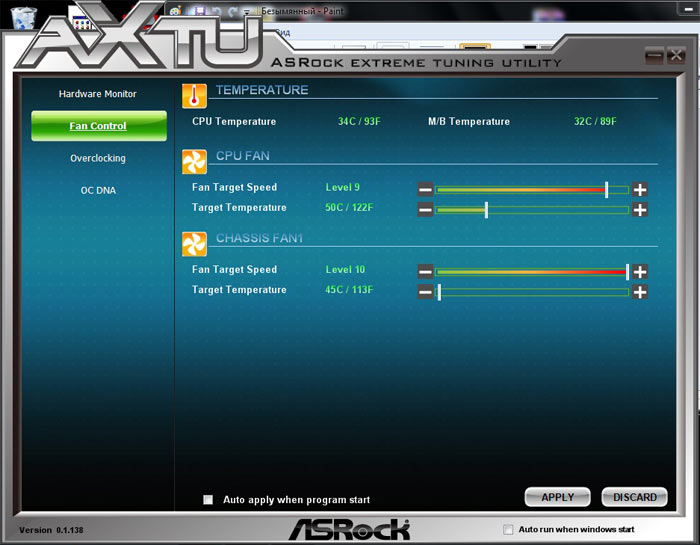The height and width of the screenshot is (545, 700).
Task: Switch to the Overclocking page
Action: point(98,158)
